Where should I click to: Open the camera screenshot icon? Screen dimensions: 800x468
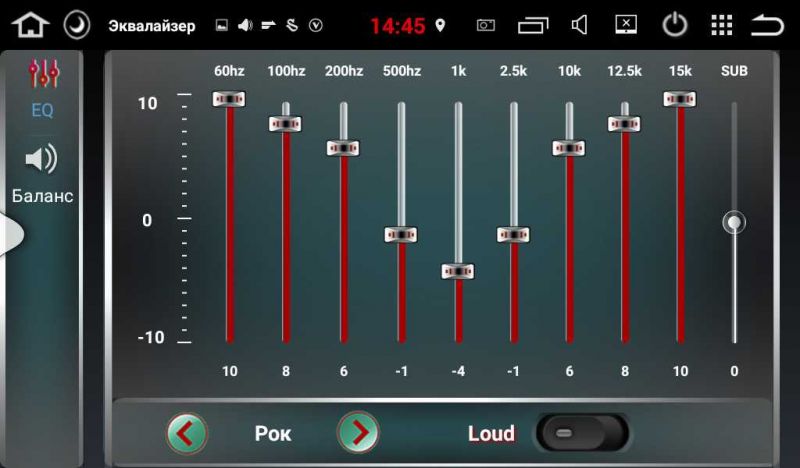click(485, 25)
